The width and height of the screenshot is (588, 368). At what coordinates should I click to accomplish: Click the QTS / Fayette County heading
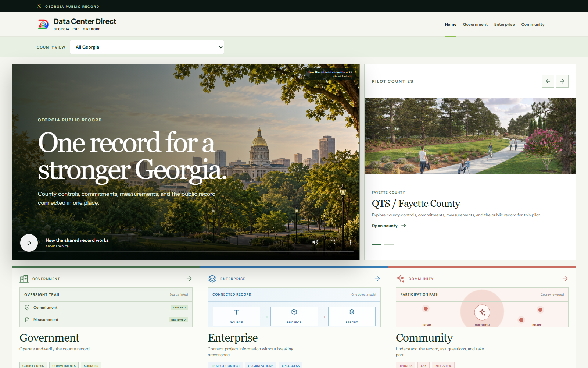coord(416,204)
